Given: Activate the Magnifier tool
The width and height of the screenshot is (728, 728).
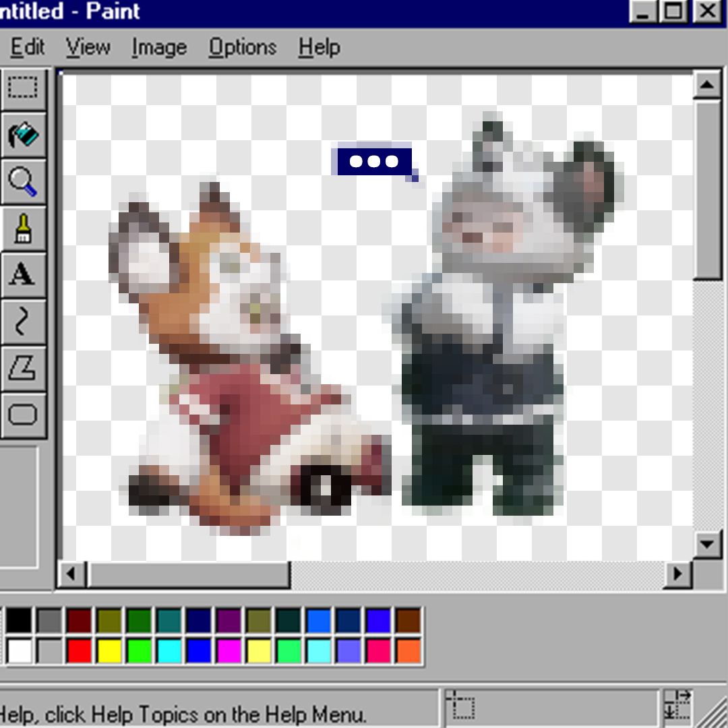Looking at the screenshot, I should tap(23, 182).
